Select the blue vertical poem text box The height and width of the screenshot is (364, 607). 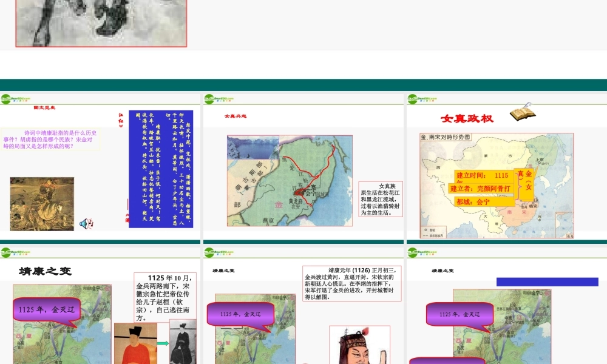161,169
